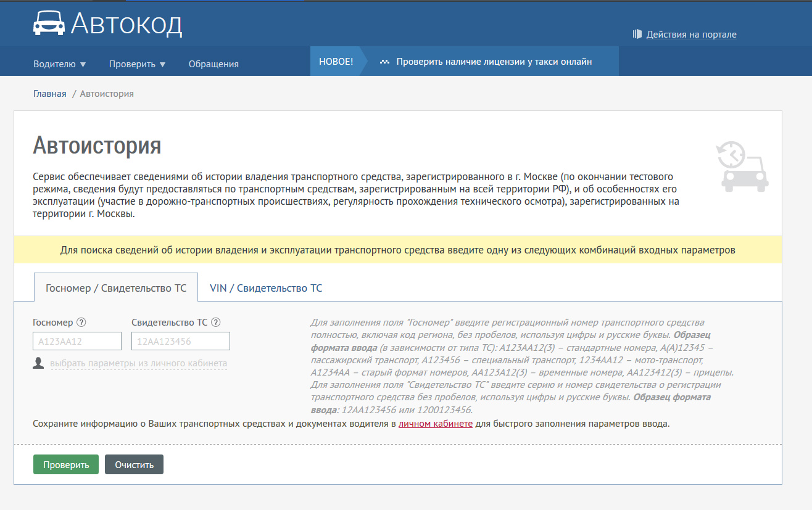
Task: Open the Обращения menu item
Action: pyautogui.click(x=213, y=64)
